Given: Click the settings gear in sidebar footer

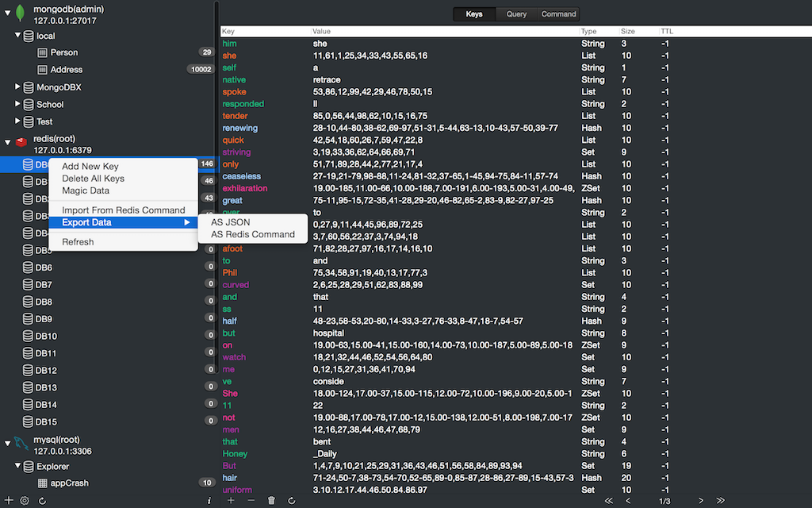Looking at the screenshot, I should tap(25, 501).
